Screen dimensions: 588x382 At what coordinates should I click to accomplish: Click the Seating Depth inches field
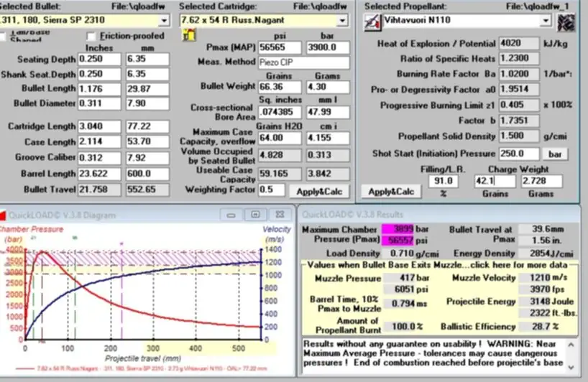99,59
